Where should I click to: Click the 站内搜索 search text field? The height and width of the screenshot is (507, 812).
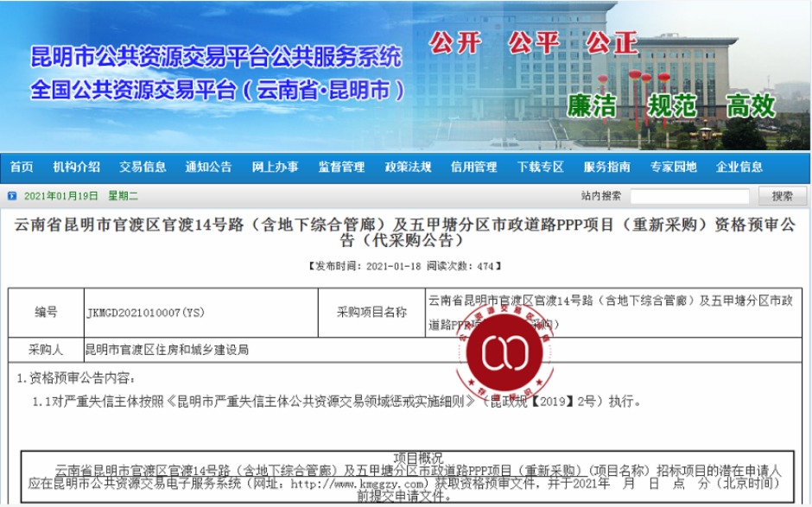pos(689,196)
